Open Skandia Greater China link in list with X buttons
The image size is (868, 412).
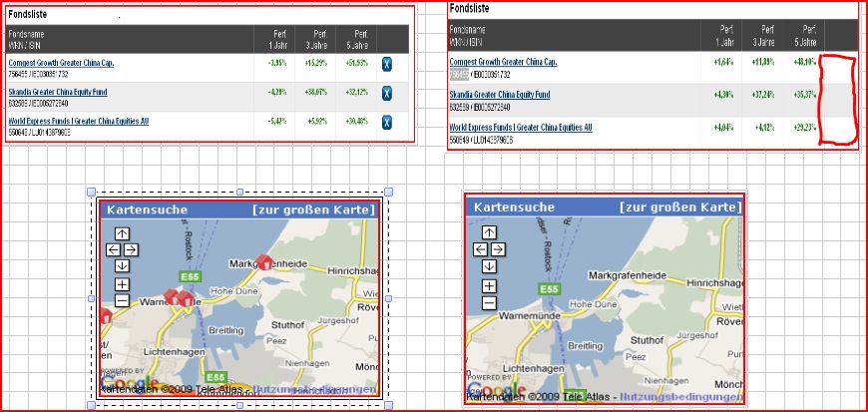point(58,92)
